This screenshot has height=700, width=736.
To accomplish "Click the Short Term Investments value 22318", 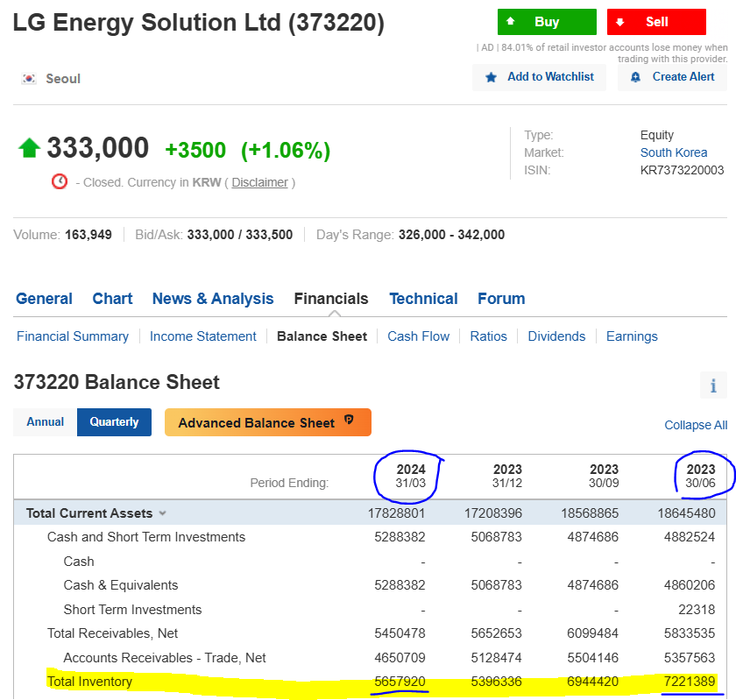I will pyautogui.click(x=697, y=610).
